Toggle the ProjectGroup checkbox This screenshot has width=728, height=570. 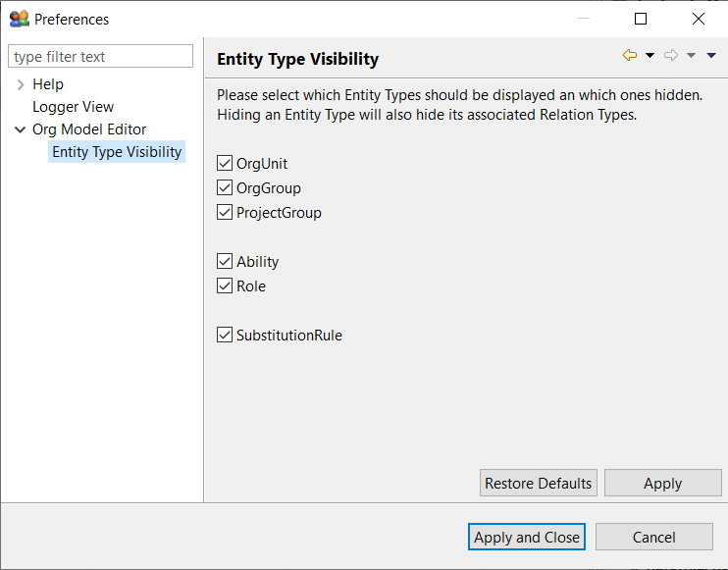[x=225, y=213]
